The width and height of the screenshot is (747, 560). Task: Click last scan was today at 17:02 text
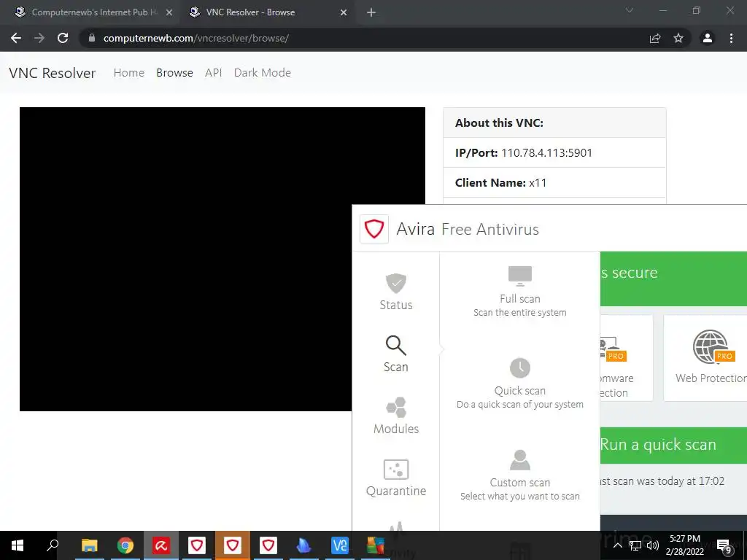coord(662,481)
